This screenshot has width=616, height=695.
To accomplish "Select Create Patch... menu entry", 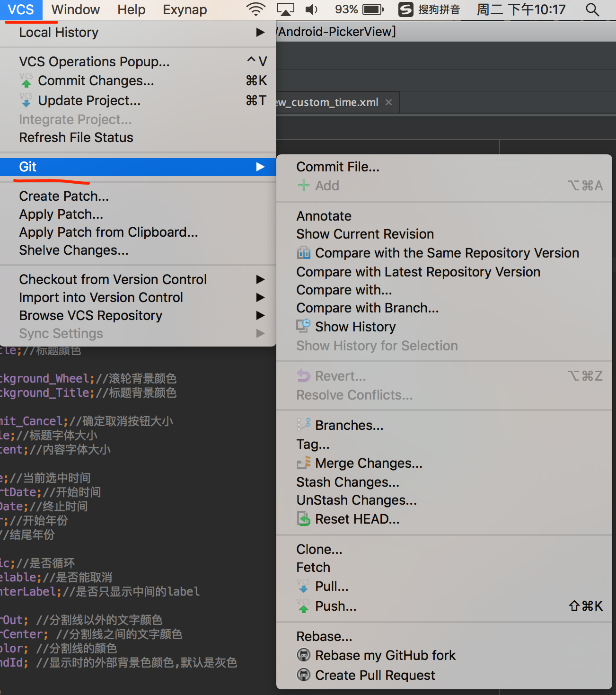I will click(64, 196).
